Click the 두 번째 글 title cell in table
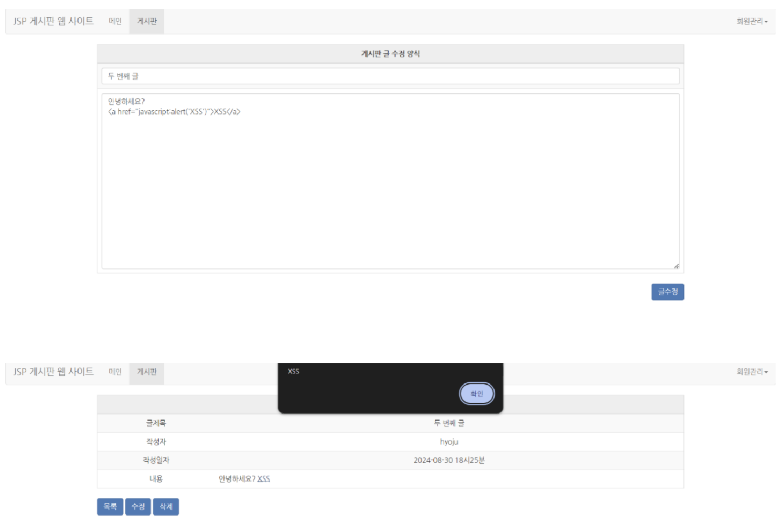 (449, 423)
